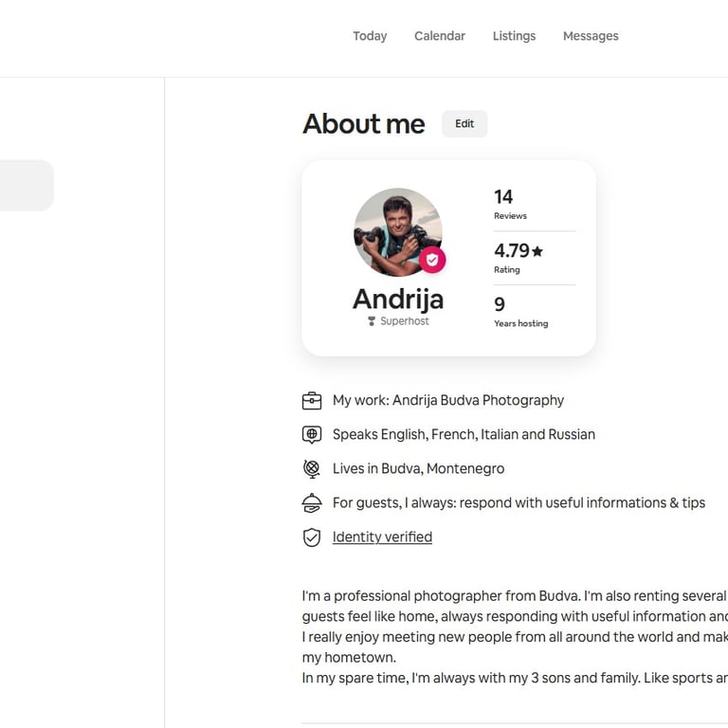The image size is (728, 728).
Task: Click the globe icon beside Lives in Budva
Action: click(x=312, y=469)
